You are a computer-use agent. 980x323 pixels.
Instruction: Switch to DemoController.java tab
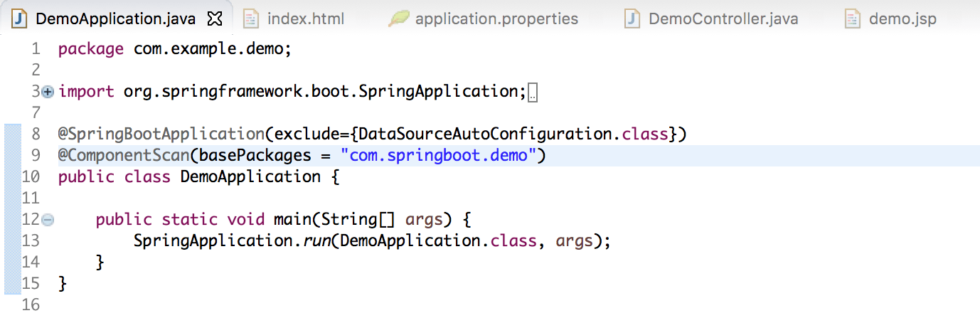(723, 18)
